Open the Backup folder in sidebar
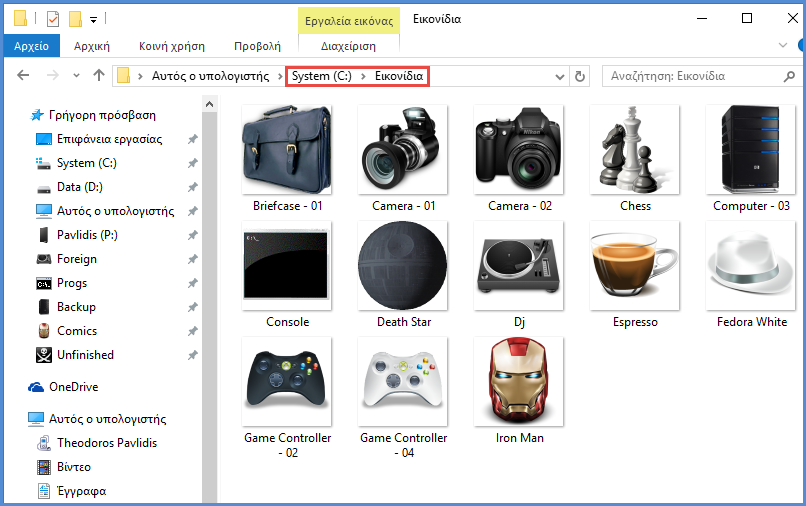 (x=76, y=307)
